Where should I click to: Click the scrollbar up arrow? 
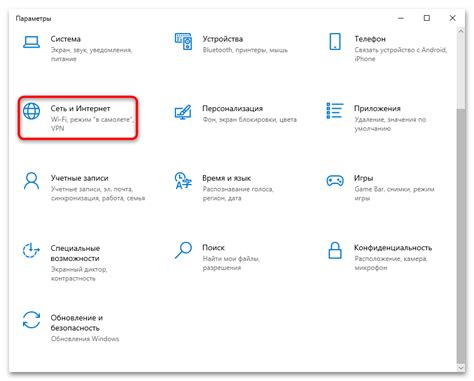click(x=461, y=31)
